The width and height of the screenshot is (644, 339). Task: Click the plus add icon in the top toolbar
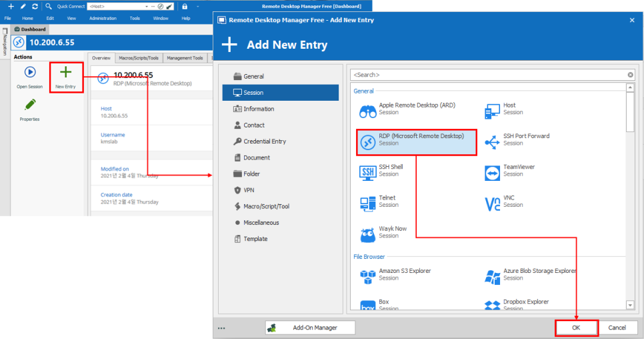[11, 6]
